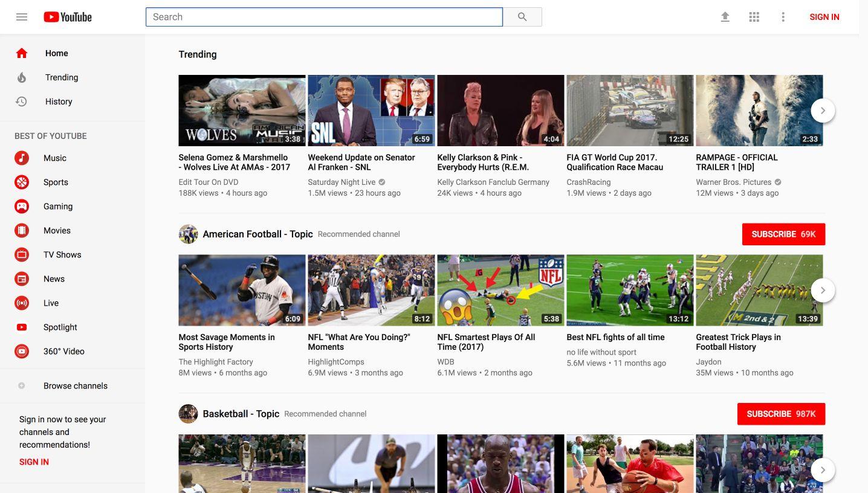Open 'Best NFL fights of all time' title

click(615, 337)
